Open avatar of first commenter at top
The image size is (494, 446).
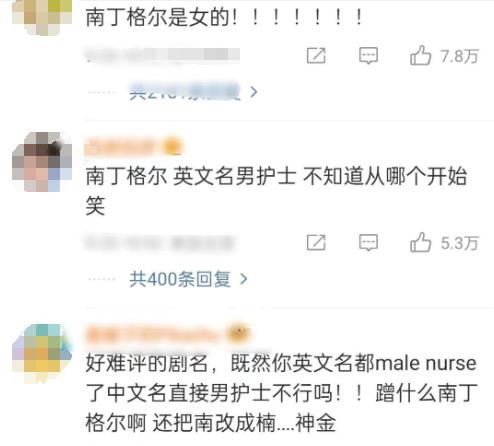pos(42,15)
